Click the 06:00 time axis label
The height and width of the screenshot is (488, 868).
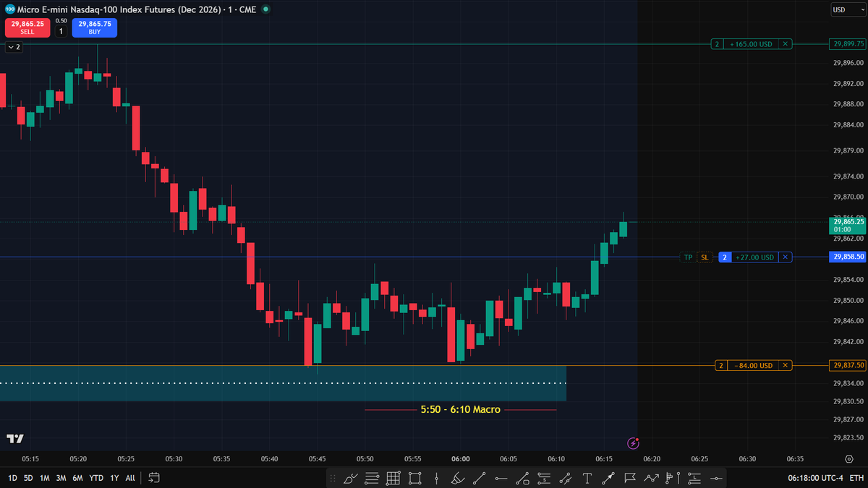click(460, 458)
